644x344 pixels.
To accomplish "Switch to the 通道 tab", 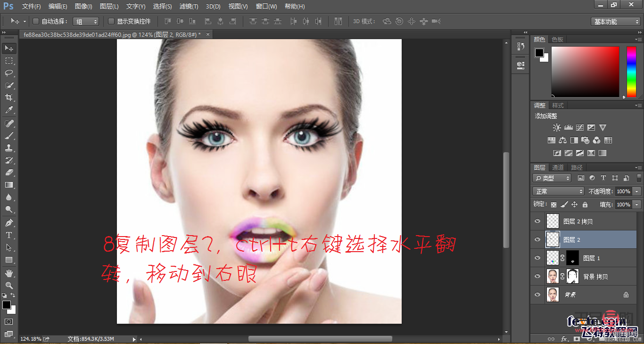I will [558, 167].
